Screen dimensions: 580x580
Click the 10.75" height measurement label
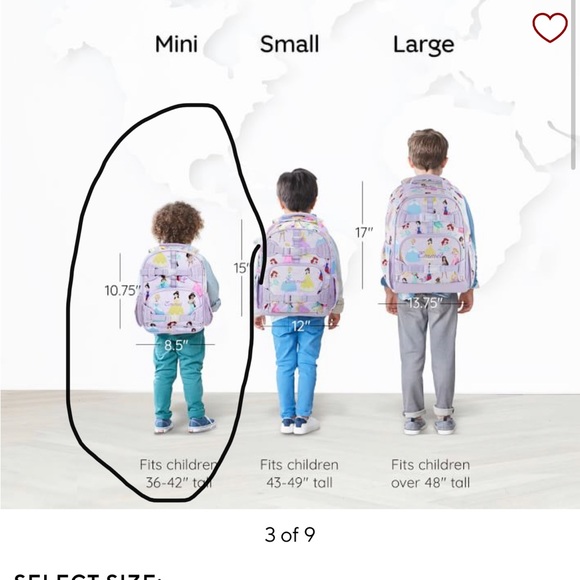coord(122,290)
